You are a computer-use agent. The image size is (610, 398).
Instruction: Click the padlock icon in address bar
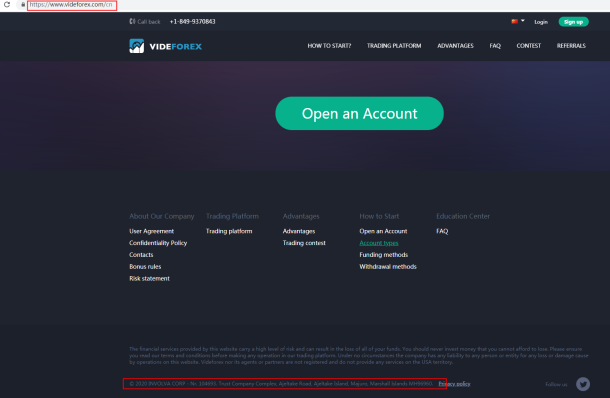[23, 5]
